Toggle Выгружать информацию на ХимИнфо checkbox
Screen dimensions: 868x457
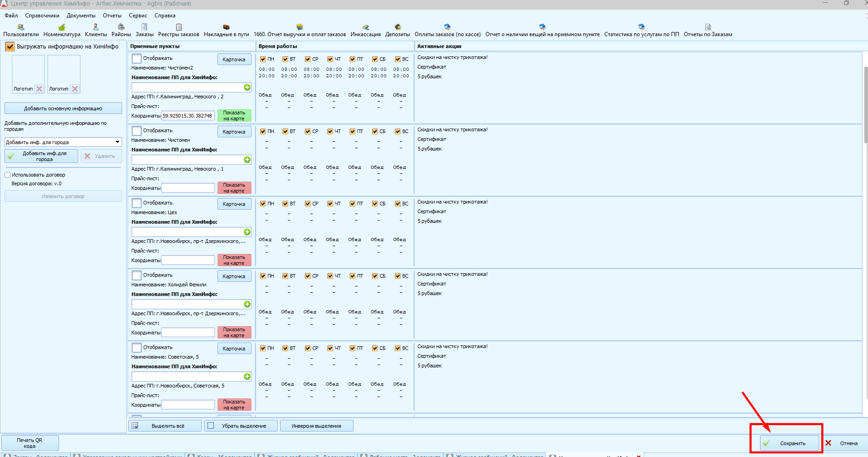(x=10, y=47)
